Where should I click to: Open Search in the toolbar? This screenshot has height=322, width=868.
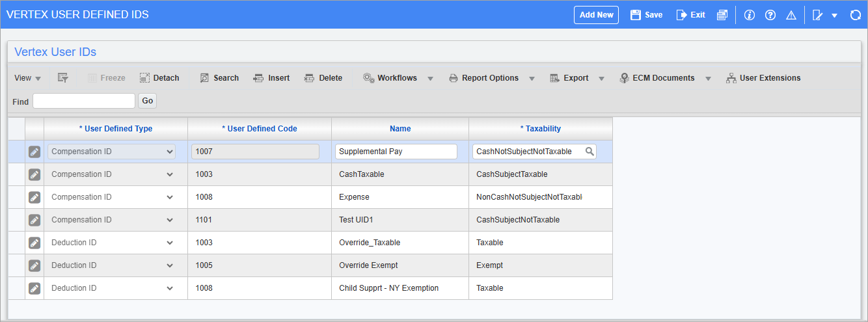pyautogui.click(x=219, y=78)
